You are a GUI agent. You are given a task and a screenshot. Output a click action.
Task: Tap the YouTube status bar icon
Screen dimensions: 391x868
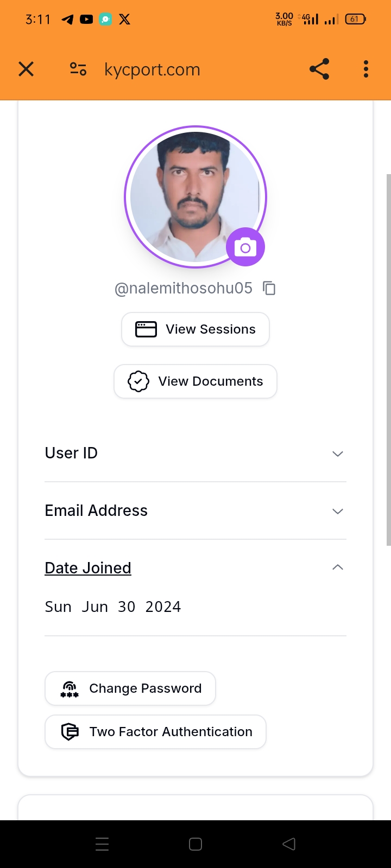tap(86, 20)
